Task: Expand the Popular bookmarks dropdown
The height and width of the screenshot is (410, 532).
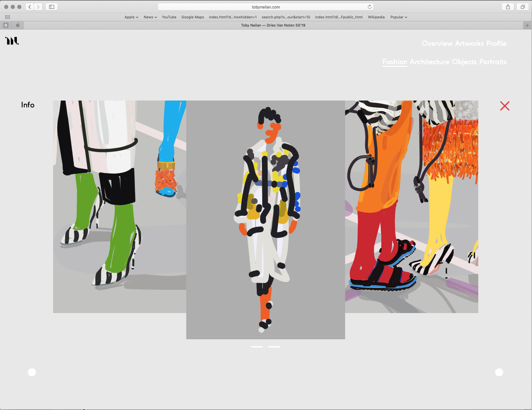Action: (x=398, y=17)
